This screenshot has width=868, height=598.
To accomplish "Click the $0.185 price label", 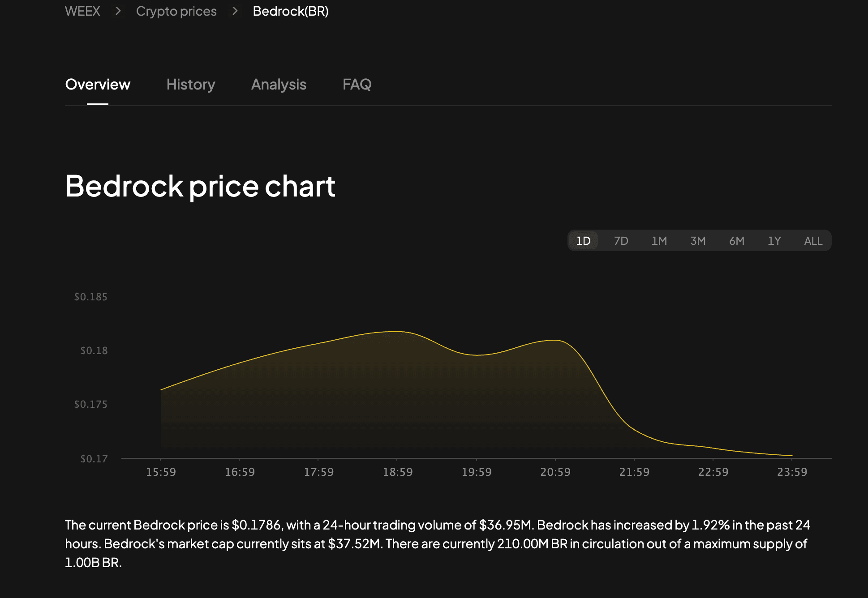I will pyautogui.click(x=90, y=296).
